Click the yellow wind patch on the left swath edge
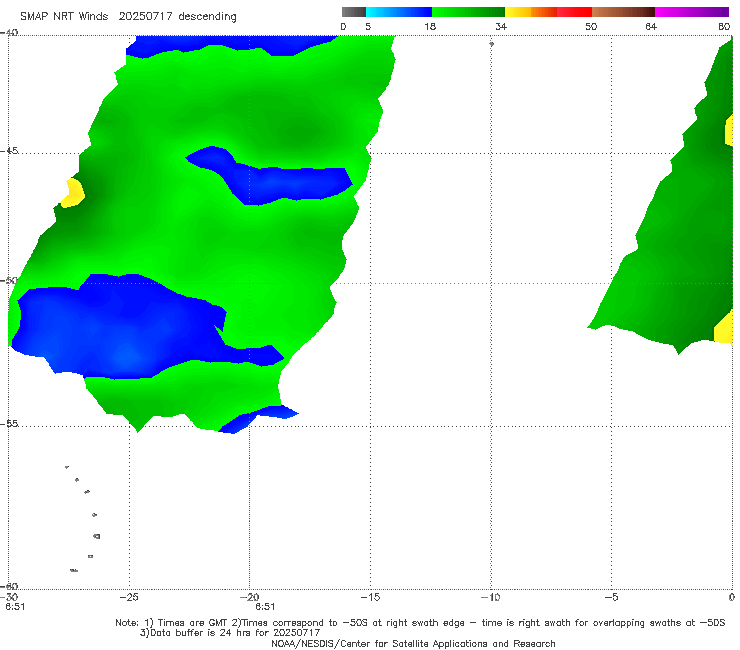The image size is (740, 650). coord(73,193)
